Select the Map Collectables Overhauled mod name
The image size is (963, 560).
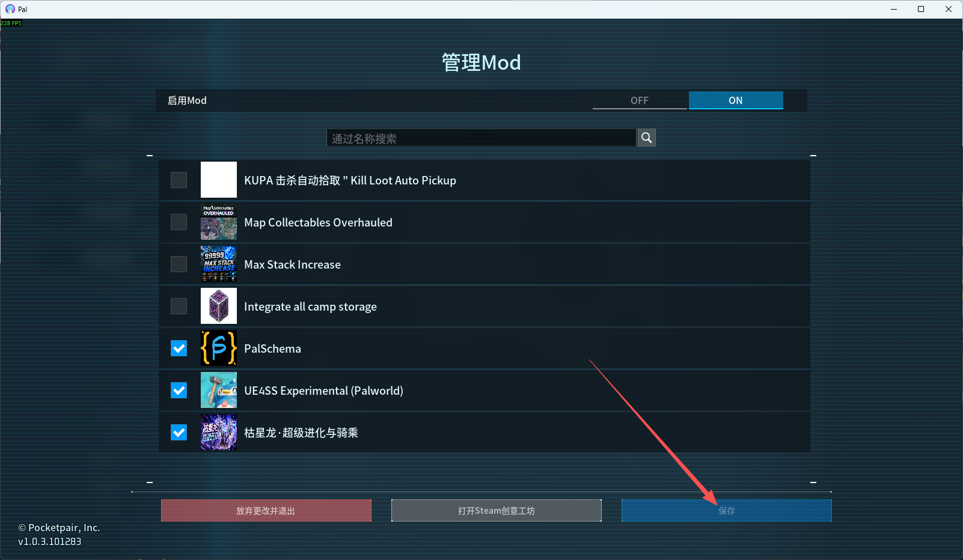click(x=318, y=222)
